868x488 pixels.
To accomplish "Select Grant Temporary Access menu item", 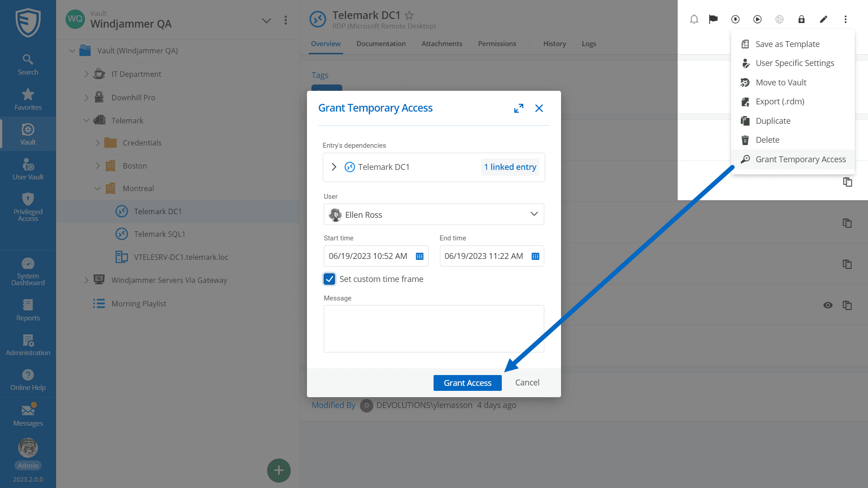I will click(800, 160).
